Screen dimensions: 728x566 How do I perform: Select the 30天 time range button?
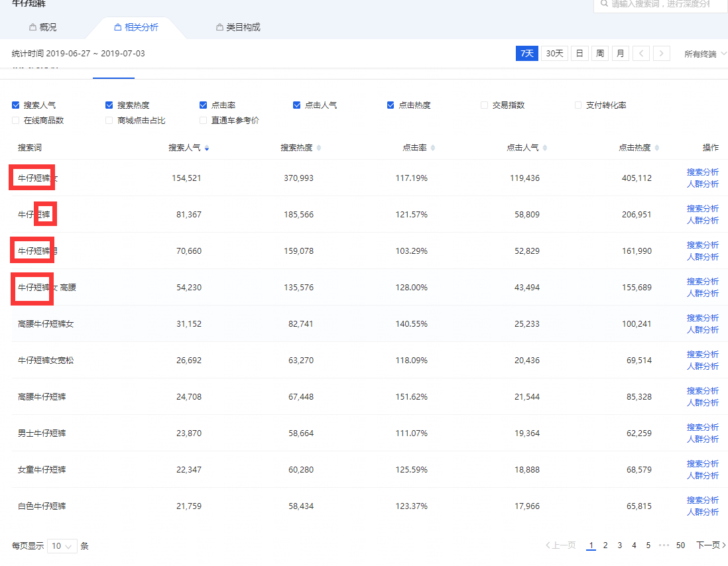click(554, 54)
